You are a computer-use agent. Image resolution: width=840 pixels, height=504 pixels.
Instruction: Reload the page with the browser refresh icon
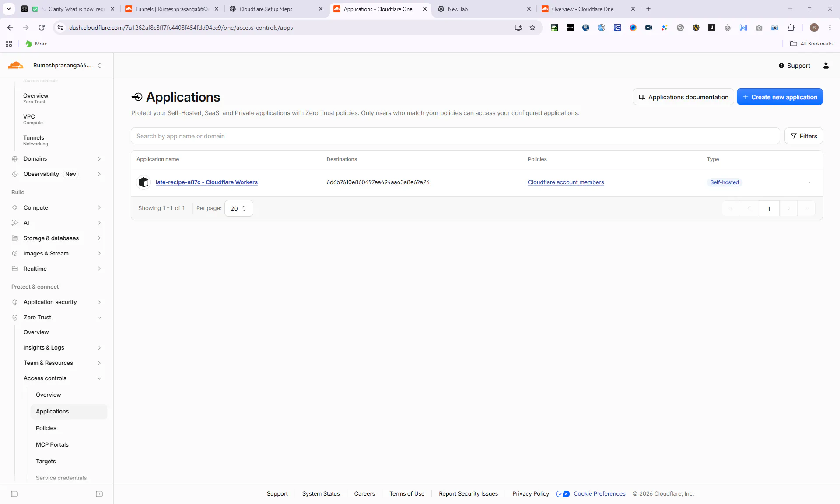point(42,28)
